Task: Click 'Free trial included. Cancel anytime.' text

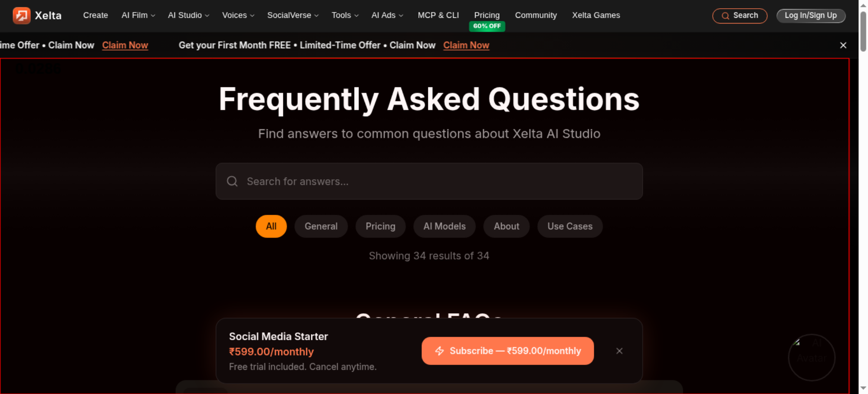Action: click(303, 367)
